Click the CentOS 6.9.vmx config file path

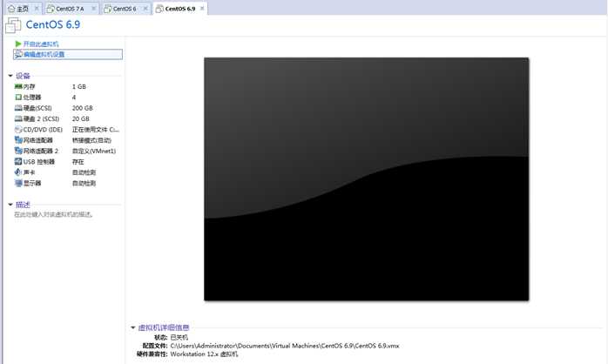pyautogui.click(x=285, y=346)
